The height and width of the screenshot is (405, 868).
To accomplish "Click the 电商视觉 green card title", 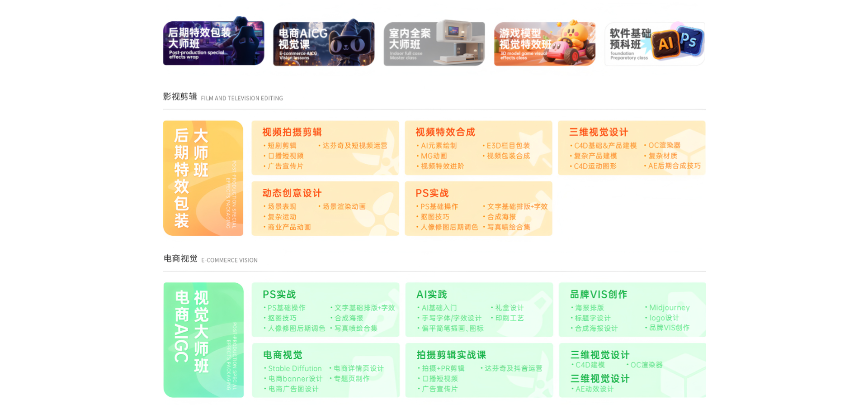I will pyautogui.click(x=283, y=355).
